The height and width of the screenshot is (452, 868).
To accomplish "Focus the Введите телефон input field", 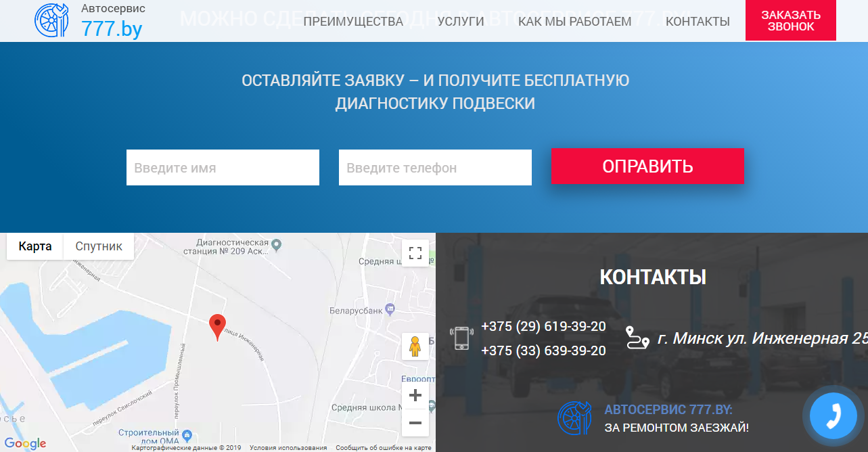I will [x=435, y=168].
